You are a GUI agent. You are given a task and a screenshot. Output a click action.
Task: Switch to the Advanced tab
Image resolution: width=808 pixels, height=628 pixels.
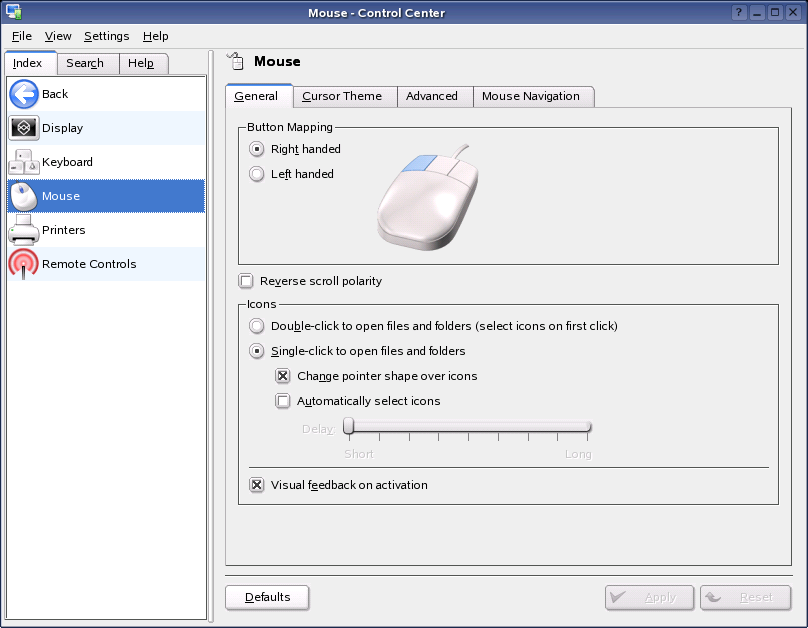tap(435, 96)
